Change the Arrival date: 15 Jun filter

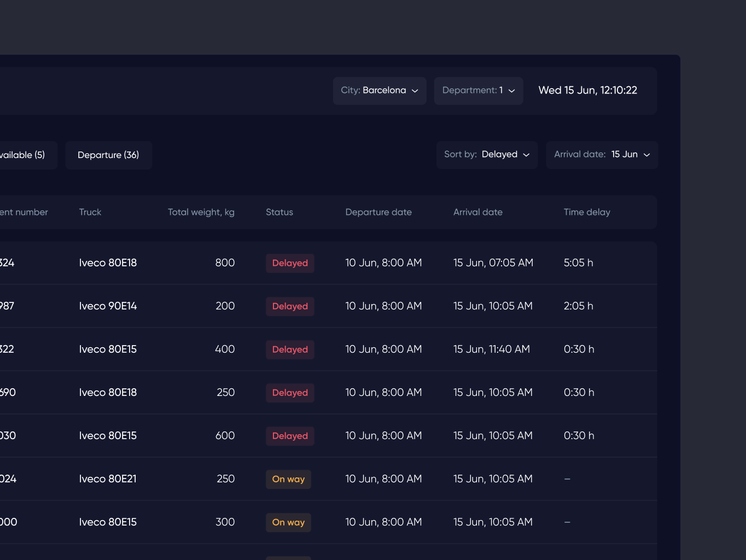pos(602,154)
